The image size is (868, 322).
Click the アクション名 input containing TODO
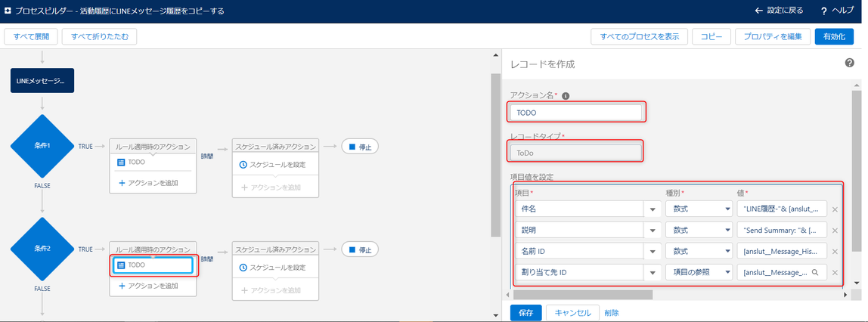pyautogui.click(x=575, y=112)
